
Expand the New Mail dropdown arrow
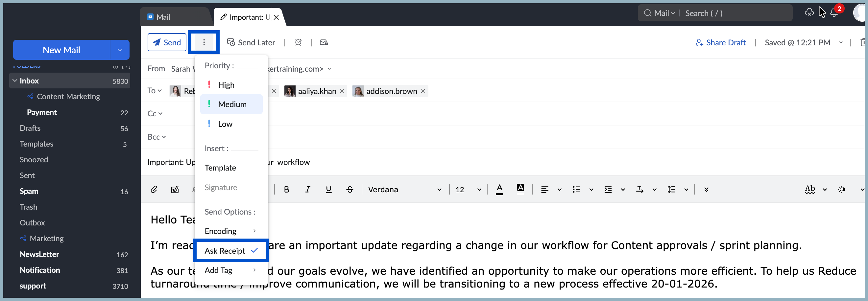click(x=120, y=50)
